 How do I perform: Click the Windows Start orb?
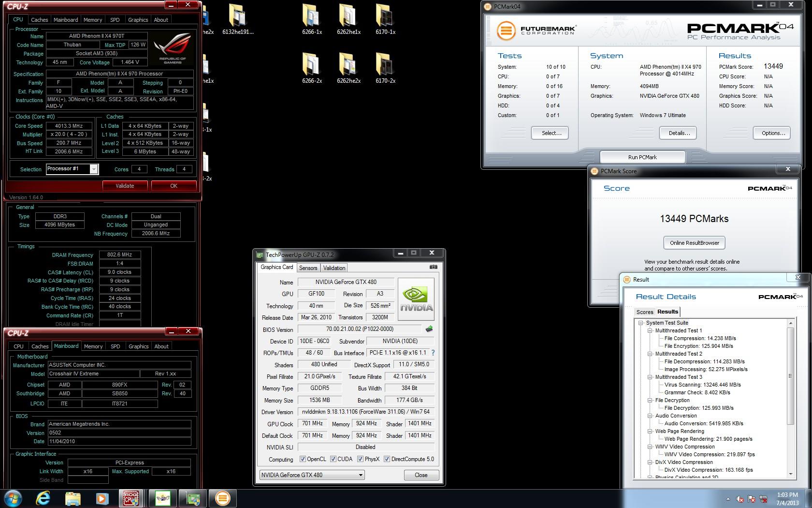click(13, 498)
